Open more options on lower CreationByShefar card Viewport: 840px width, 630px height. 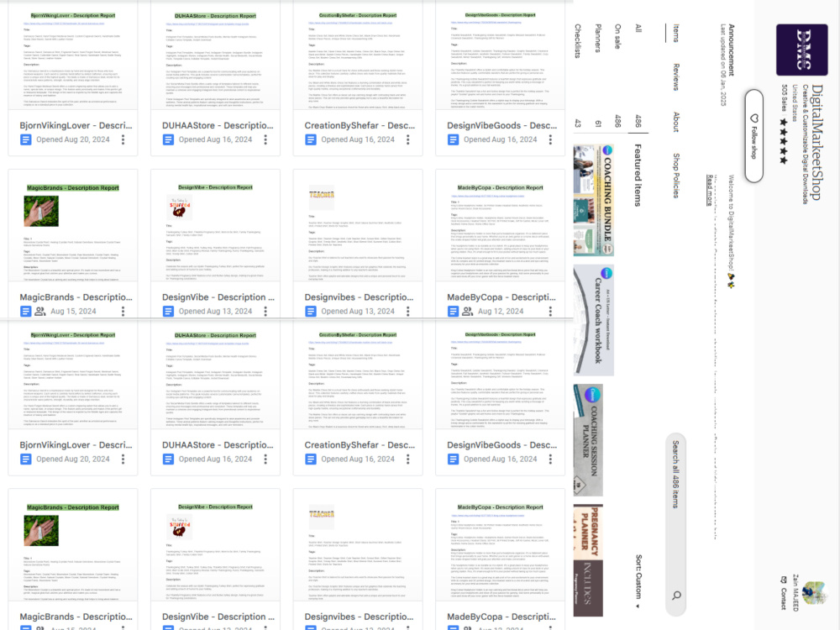[x=407, y=459]
